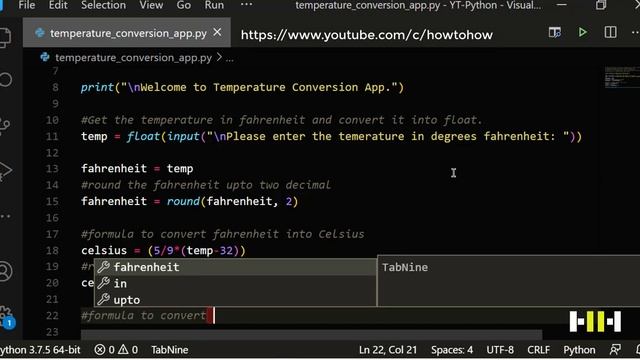The width and height of the screenshot is (640, 360).
Task: Click the comment on line 10
Action: coord(282,120)
